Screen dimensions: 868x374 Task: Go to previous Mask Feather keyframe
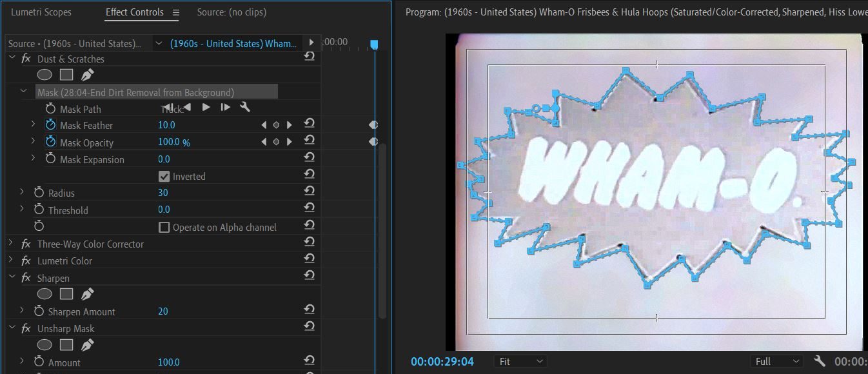point(263,125)
